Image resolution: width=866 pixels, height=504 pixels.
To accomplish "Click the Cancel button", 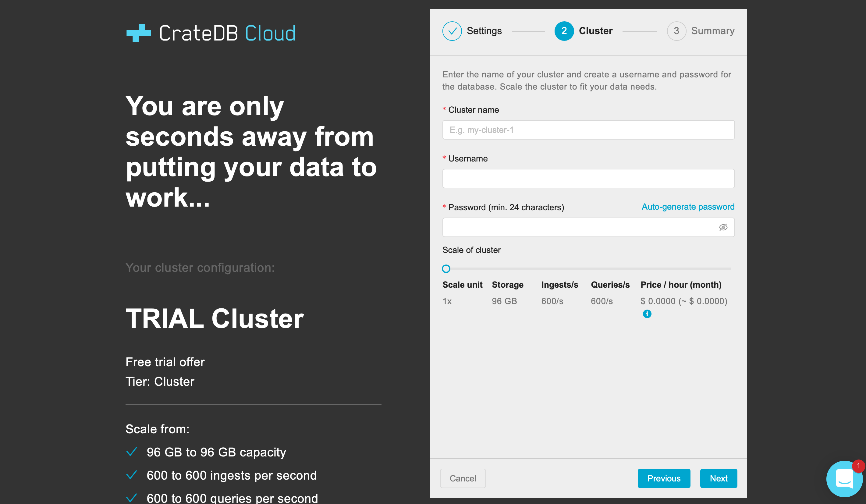I will point(463,478).
